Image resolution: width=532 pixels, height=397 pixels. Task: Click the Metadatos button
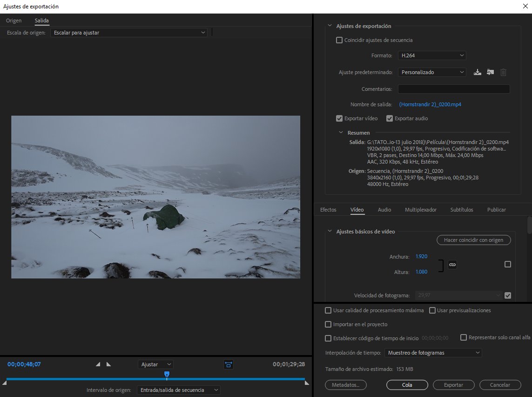click(x=346, y=385)
